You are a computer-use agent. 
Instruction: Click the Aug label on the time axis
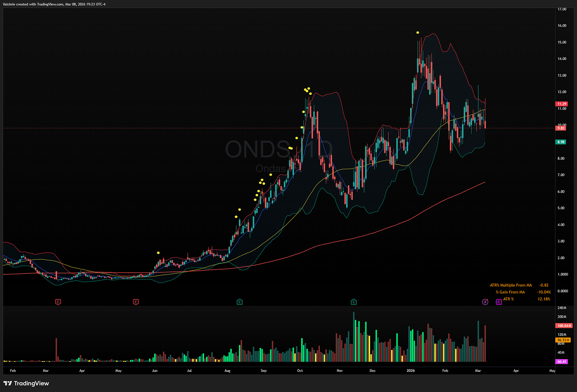227,371
